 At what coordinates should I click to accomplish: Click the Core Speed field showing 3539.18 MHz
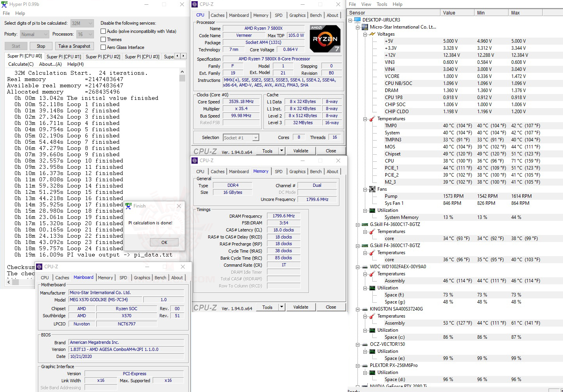pyautogui.click(x=242, y=102)
